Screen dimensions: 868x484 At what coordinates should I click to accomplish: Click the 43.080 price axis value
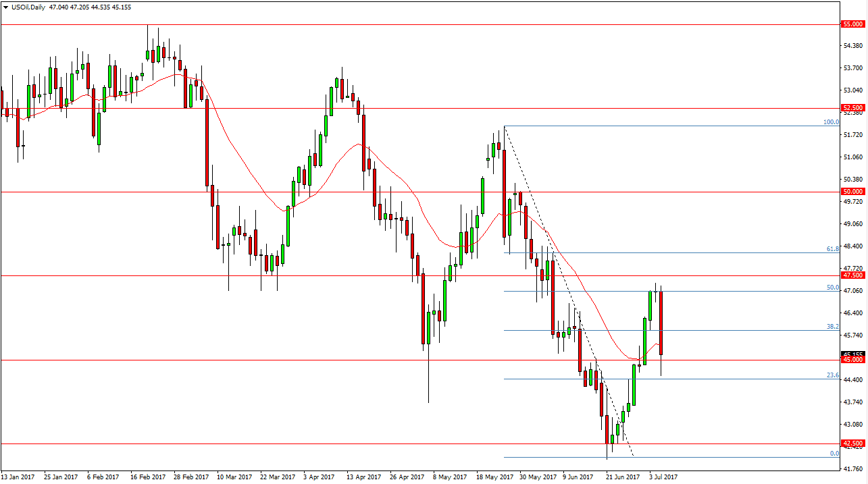point(854,425)
